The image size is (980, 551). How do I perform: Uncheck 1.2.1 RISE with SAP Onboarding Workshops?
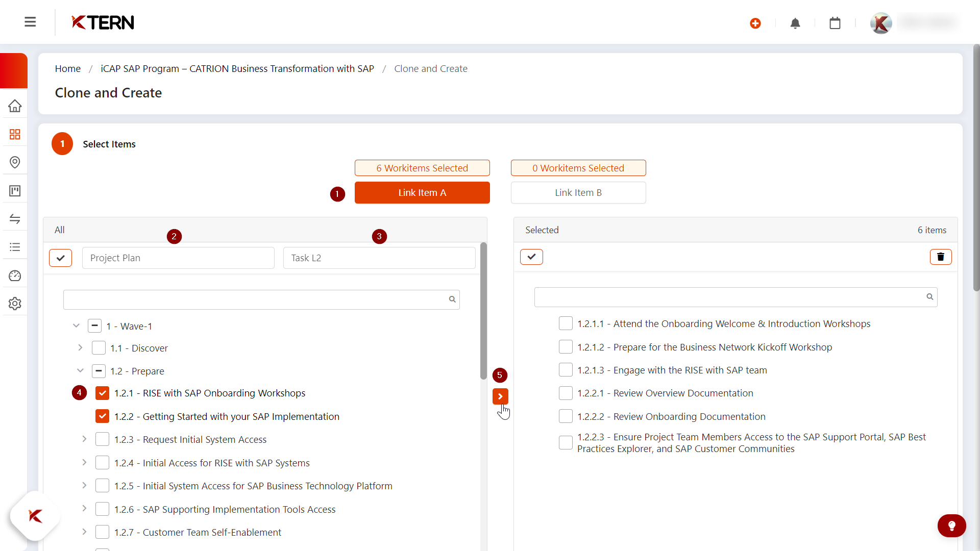click(102, 393)
